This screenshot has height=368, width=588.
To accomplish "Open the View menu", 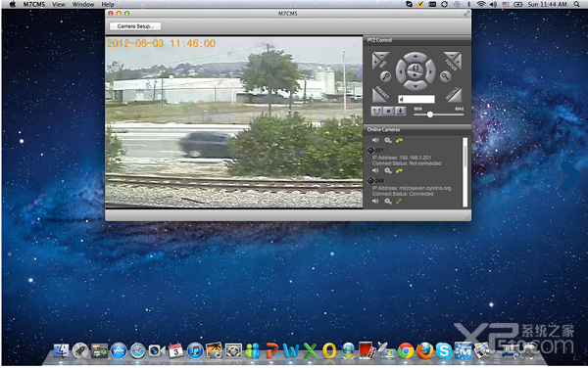I will click(x=59, y=5).
